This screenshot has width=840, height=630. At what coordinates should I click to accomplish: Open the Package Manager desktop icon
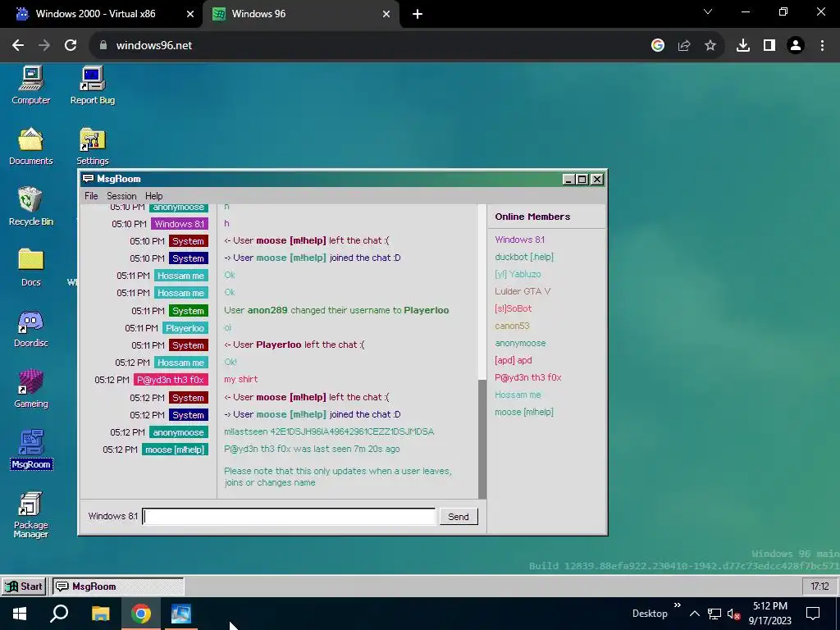(x=30, y=514)
